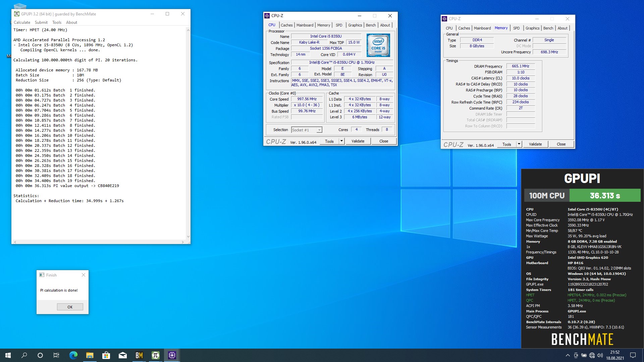This screenshot has width=644, height=362.
Task: Expand Tools dropdown arrow in CPU window
Action: [x=341, y=141]
